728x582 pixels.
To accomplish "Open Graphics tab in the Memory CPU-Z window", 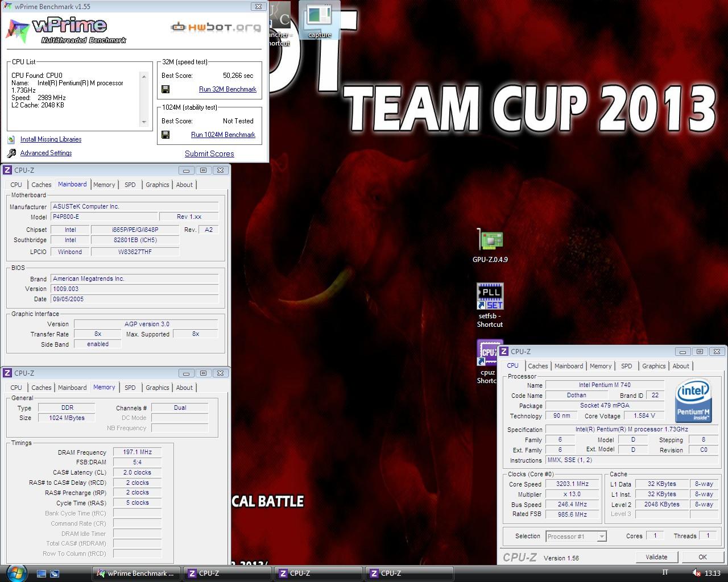I will (158, 388).
